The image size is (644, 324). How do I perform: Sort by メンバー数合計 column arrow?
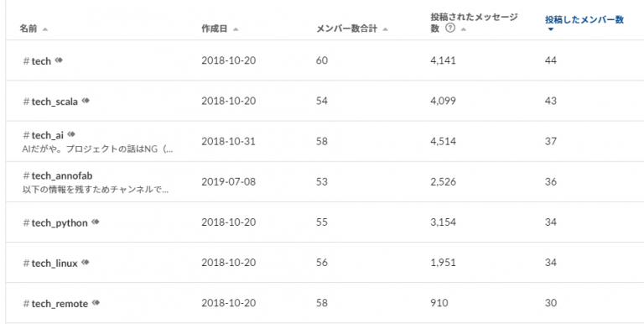point(385,29)
